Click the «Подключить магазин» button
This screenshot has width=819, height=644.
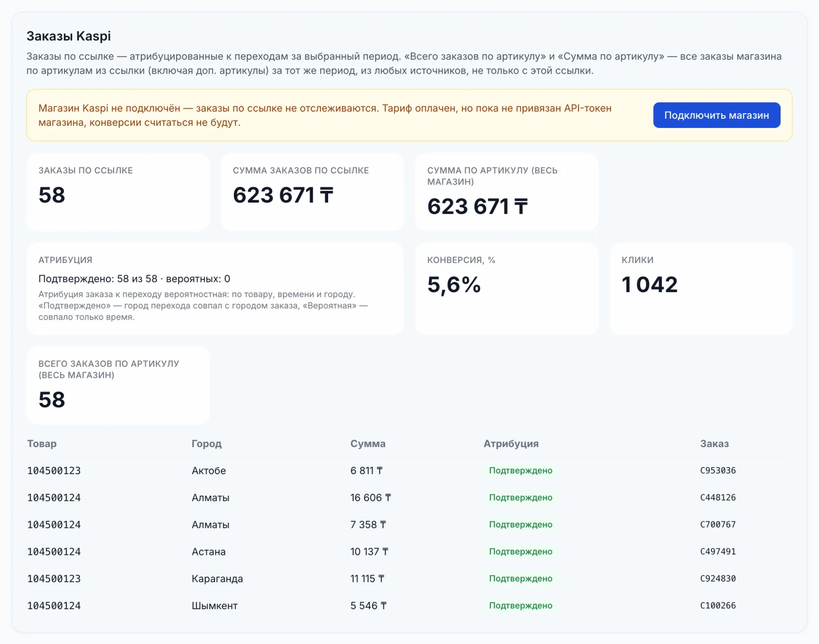[717, 115]
